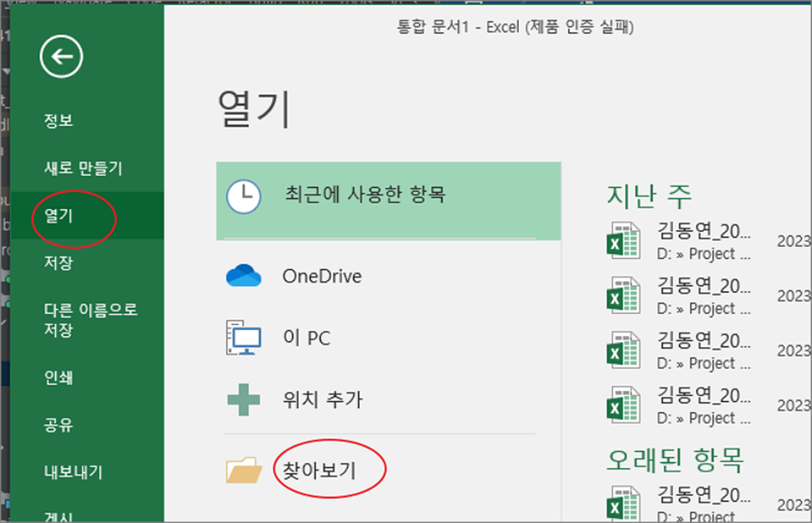Click the 지난 주 heading
The image size is (812, 523).
[649, 196]
